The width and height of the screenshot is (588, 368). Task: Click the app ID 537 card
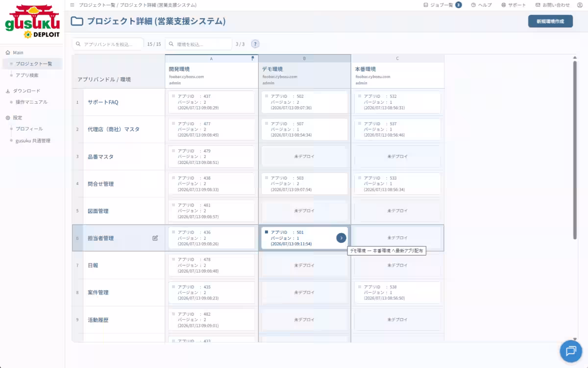(397, 129)
